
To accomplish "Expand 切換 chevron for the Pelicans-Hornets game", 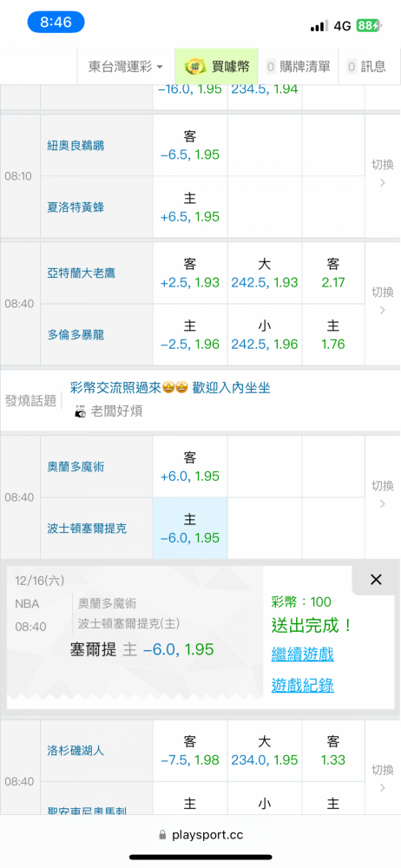I will pos(382,176).
